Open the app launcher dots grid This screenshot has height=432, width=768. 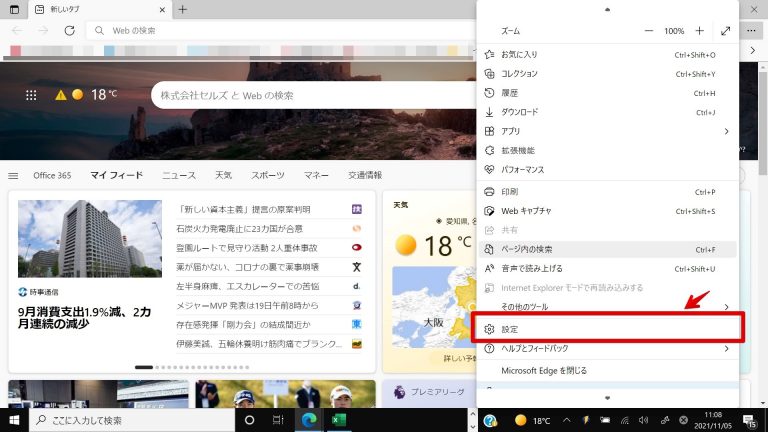pos(31,95)
